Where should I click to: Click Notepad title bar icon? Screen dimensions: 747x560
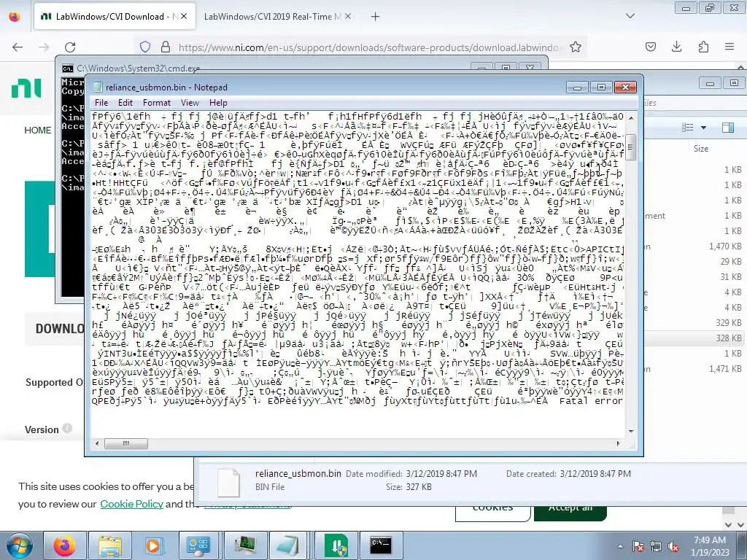coord(98,87)
